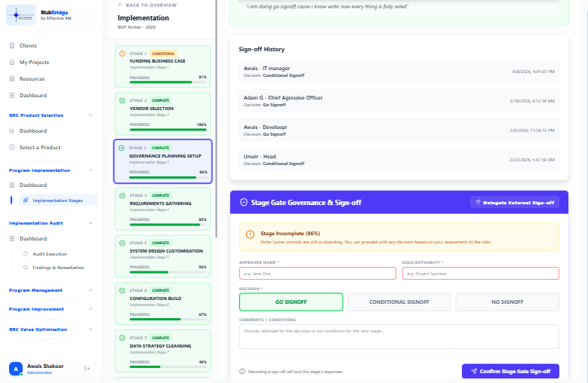Click the top Dashboard grid icon
Image resolution: width=588 pixels, height=383 pixels.
pyautogui.click(x=12, y=95)
